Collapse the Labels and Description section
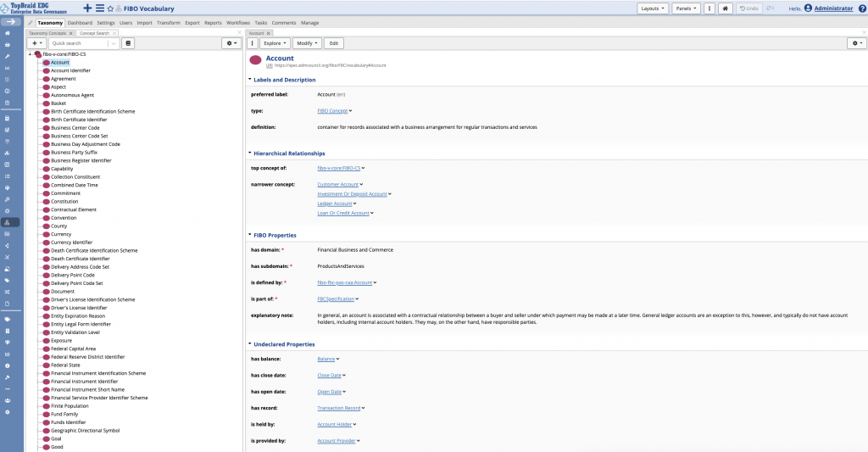 (250, 79)
